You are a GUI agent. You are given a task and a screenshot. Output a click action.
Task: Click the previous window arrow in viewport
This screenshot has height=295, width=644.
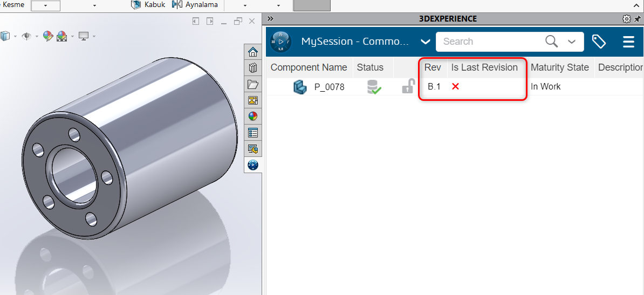(x=196, y=22)
